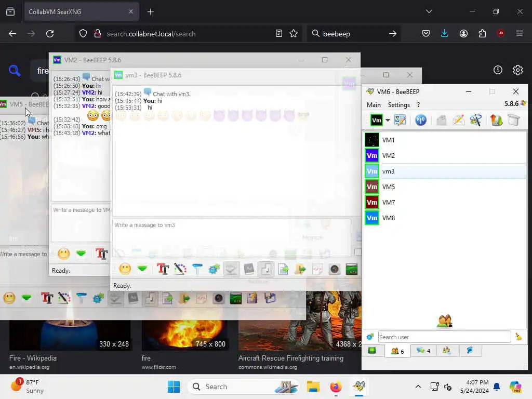Click the blue funnel icon in the vm3 chat
Viewport: 532px width, 399px height.
197,269
